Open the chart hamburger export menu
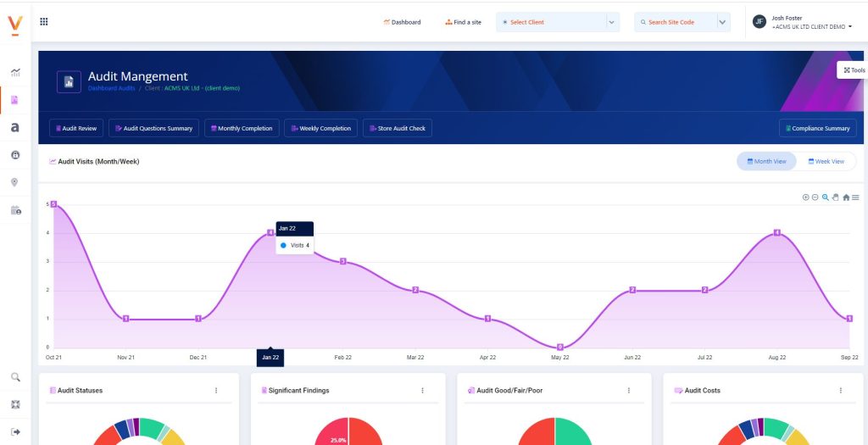Screen dimensions: 868x445 pos(855,197)
